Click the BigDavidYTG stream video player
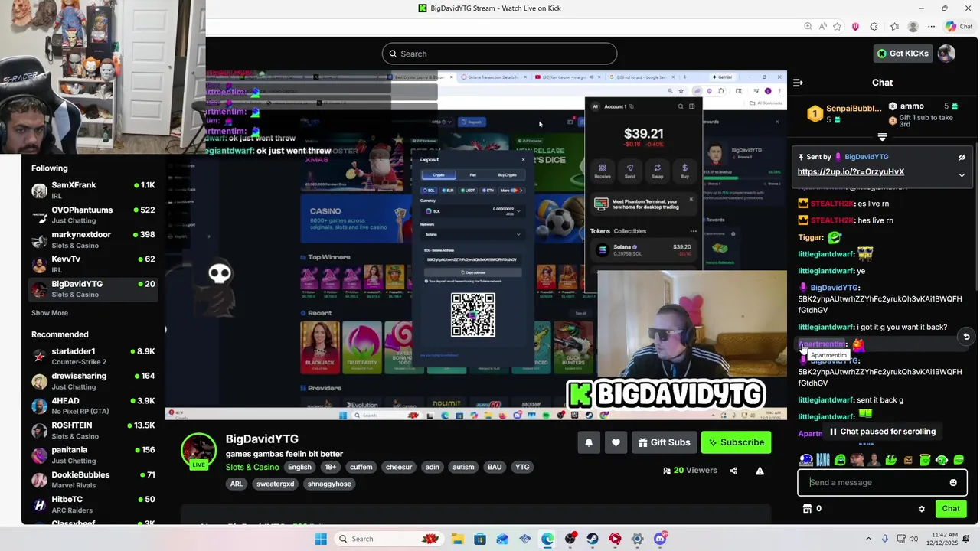980x551 pixels. coord(476,245)
